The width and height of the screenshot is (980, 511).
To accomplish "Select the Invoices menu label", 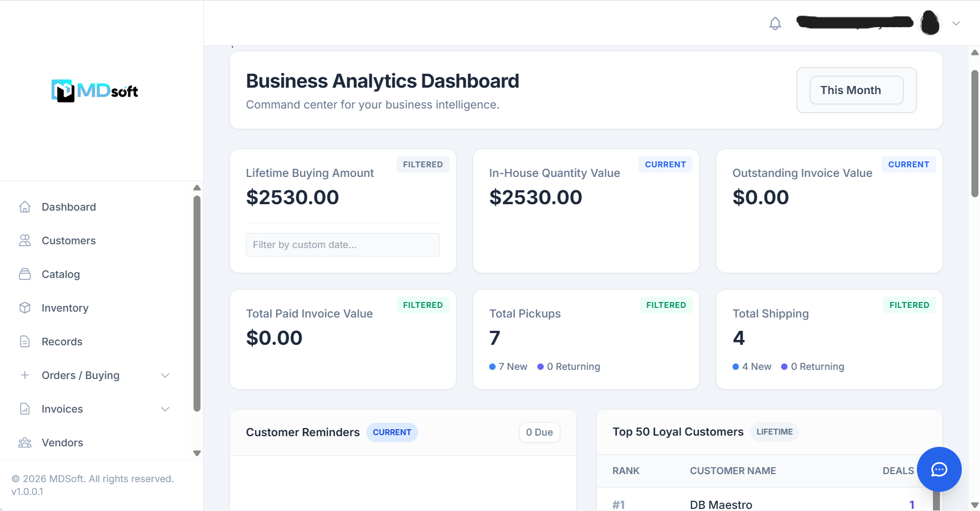I will 63,409.
